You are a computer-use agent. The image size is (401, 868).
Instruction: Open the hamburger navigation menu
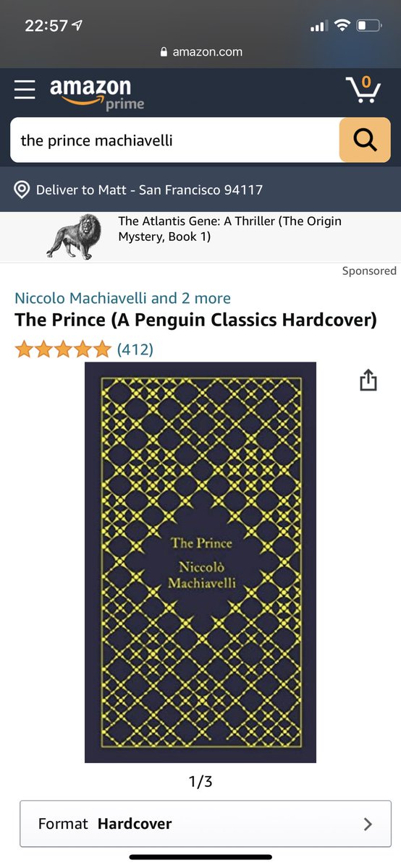(x=25, y=89)
